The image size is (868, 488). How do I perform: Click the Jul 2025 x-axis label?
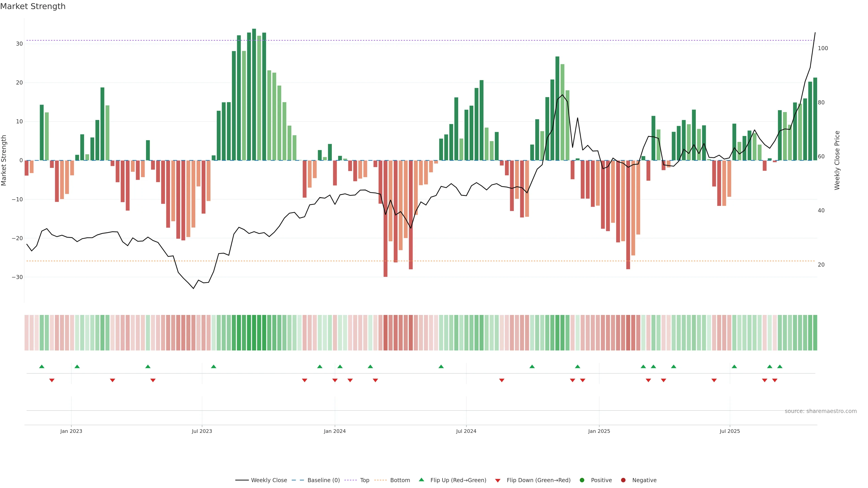click(729, 431)
